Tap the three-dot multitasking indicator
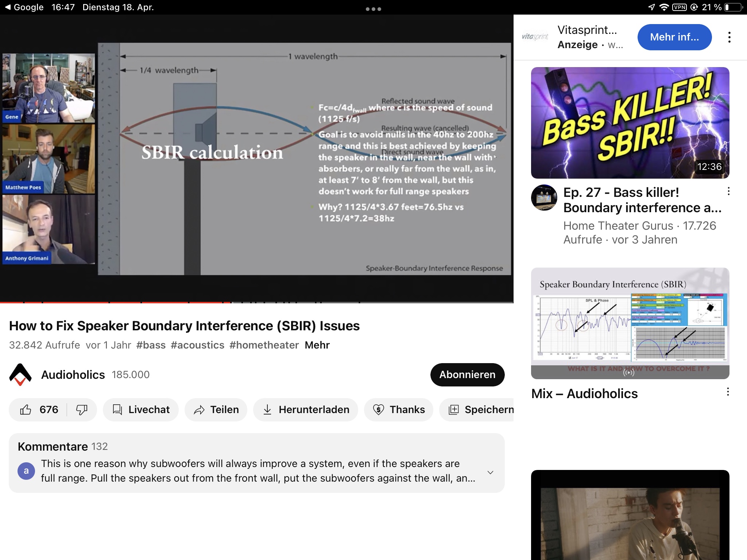 pos(373,9)
